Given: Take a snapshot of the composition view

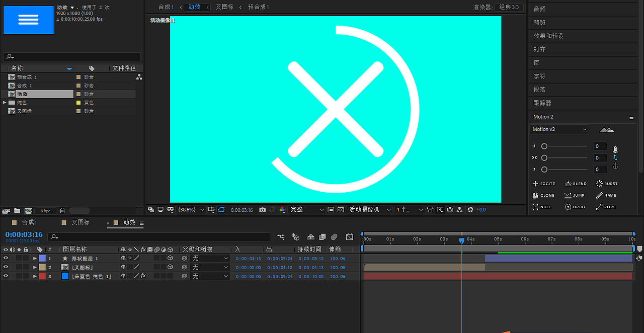Looking at the screenshot, I should [x=262, y=209].
